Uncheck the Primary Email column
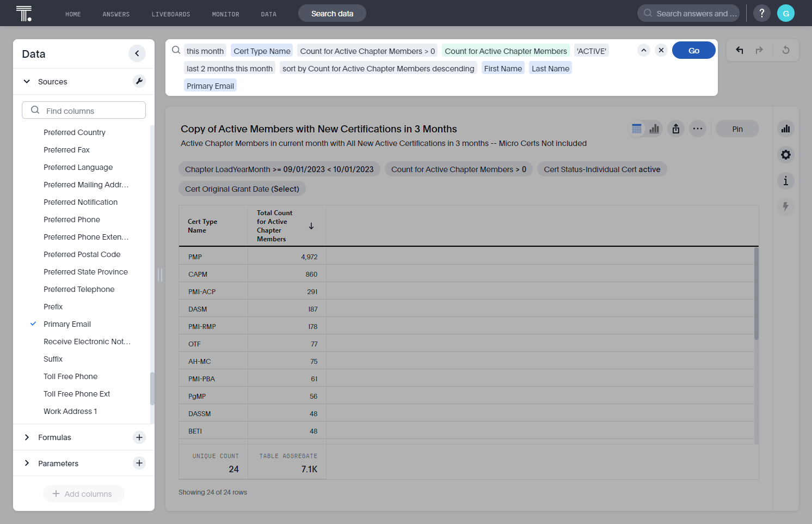Image resolution: width=812 pixels, height=524 pixels. (x=33, y=324)
